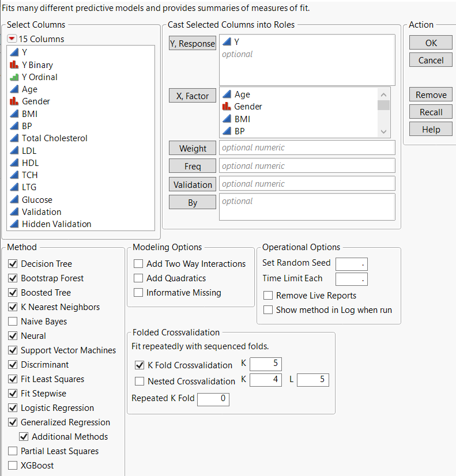The image size is (456, 476).
Task: Click the blue triangle icon beside Glucose
Action: [14, 200]
